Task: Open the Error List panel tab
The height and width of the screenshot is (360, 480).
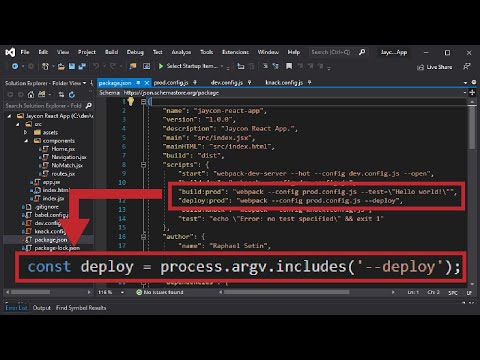Action: tap(16, 308)
